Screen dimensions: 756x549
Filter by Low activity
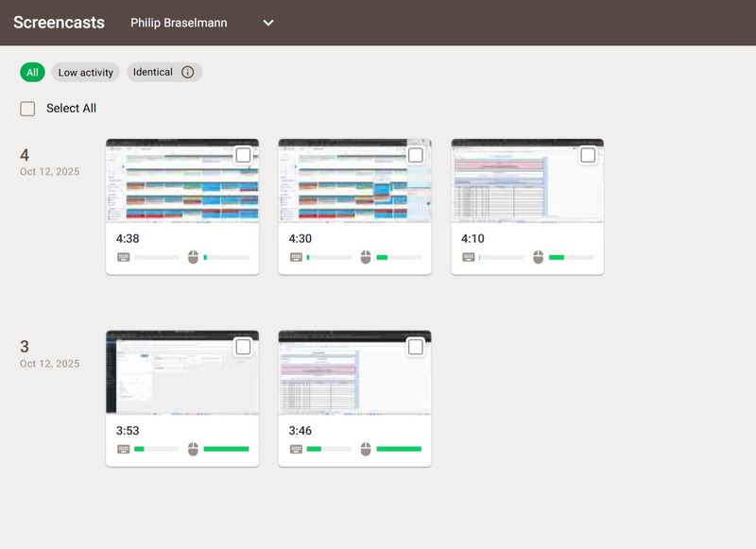point(85,73)
